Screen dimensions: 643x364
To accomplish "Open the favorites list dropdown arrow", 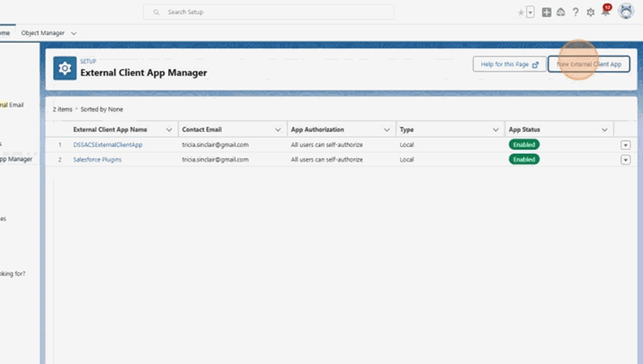I will pos(530,12).
